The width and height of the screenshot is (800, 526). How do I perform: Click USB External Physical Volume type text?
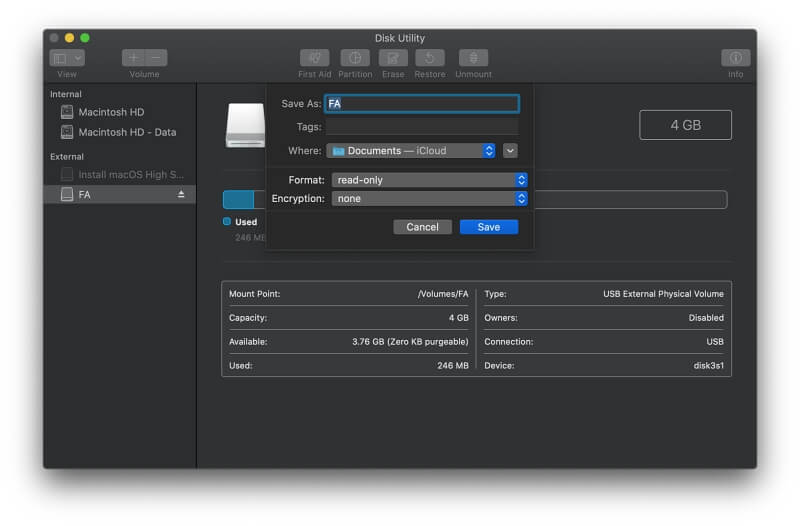click(663, 294)
